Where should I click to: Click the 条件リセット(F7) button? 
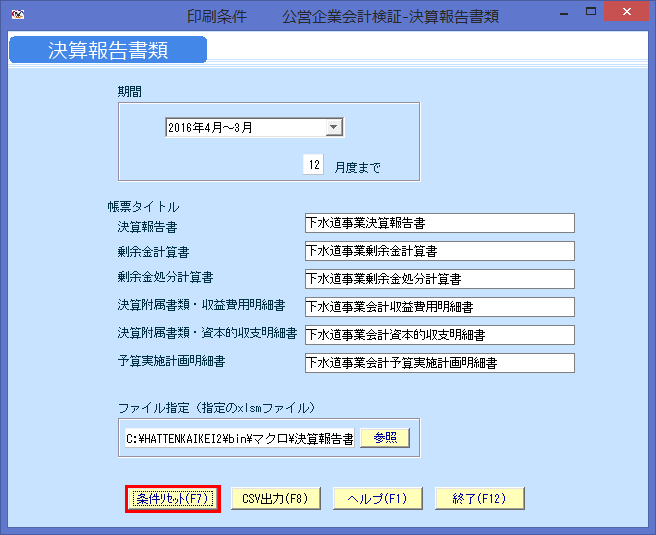coord(173,499)
